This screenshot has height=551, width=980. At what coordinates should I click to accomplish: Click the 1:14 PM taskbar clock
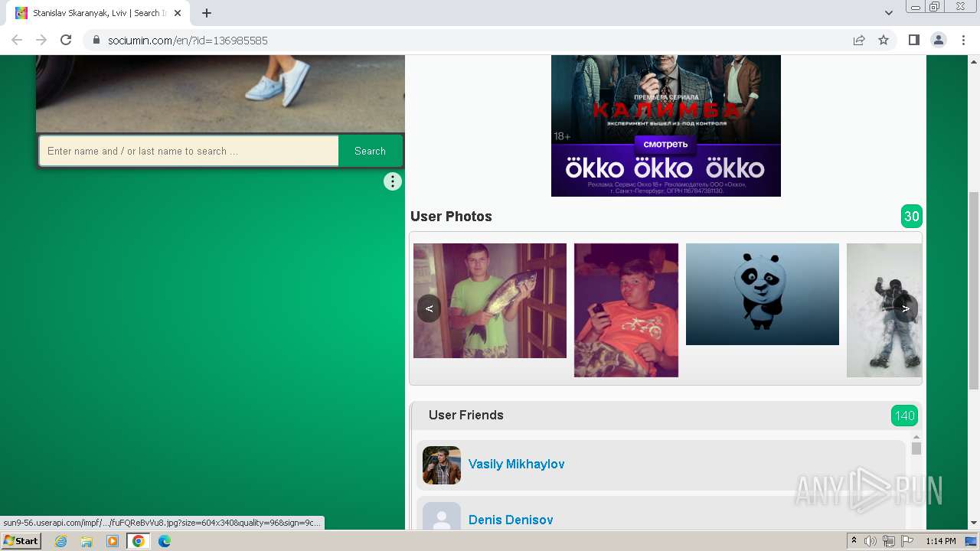(941, 541)
